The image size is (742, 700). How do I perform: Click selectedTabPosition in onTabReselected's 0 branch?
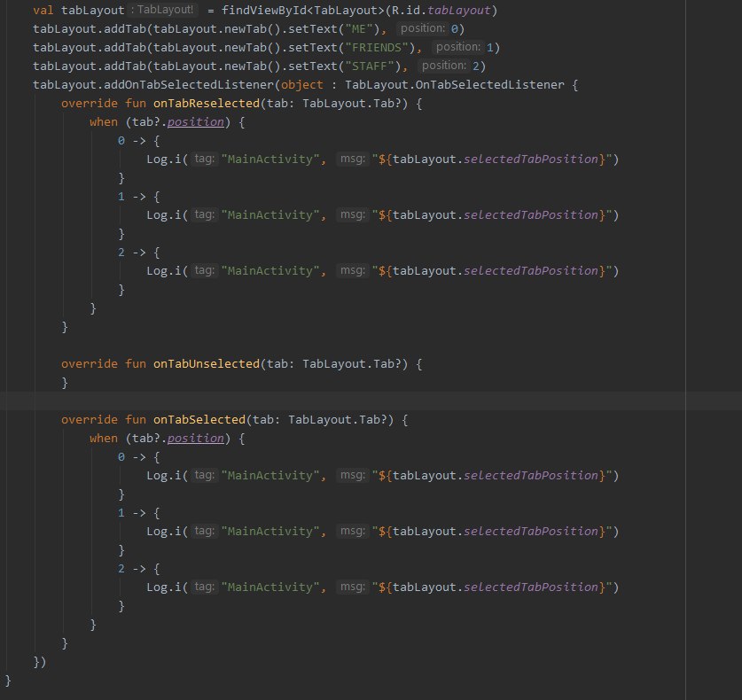(531, 159)
